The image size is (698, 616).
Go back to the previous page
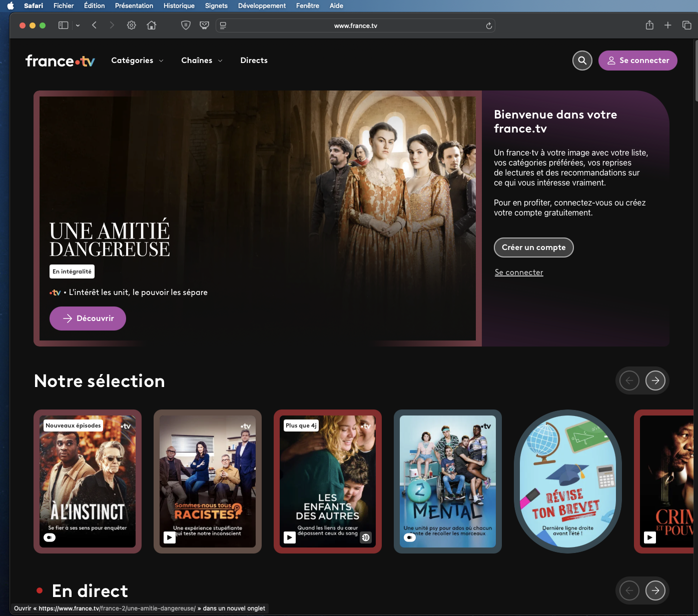[x=94, y=25]
